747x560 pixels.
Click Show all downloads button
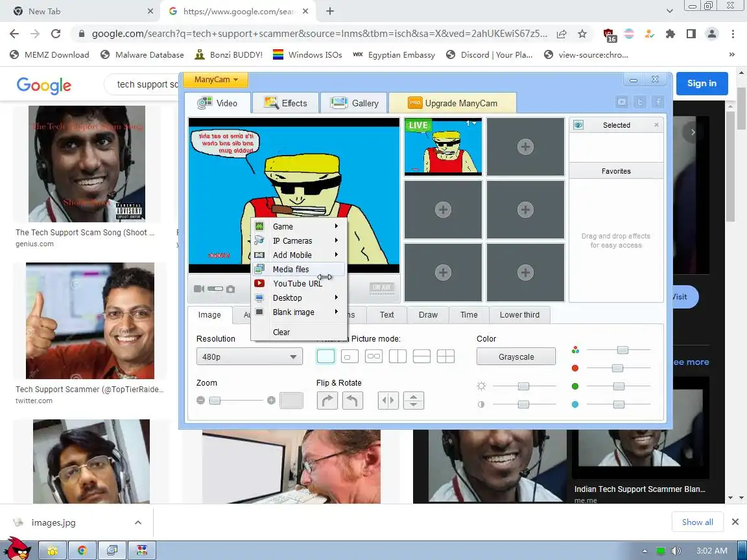click(698, 522)
